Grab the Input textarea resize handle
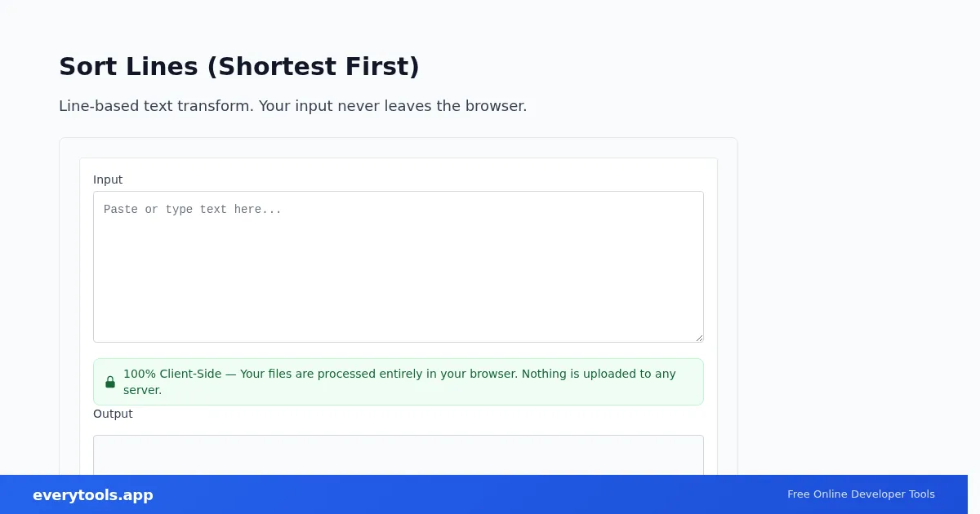The image size is (980, 514). tap(698, 337)
